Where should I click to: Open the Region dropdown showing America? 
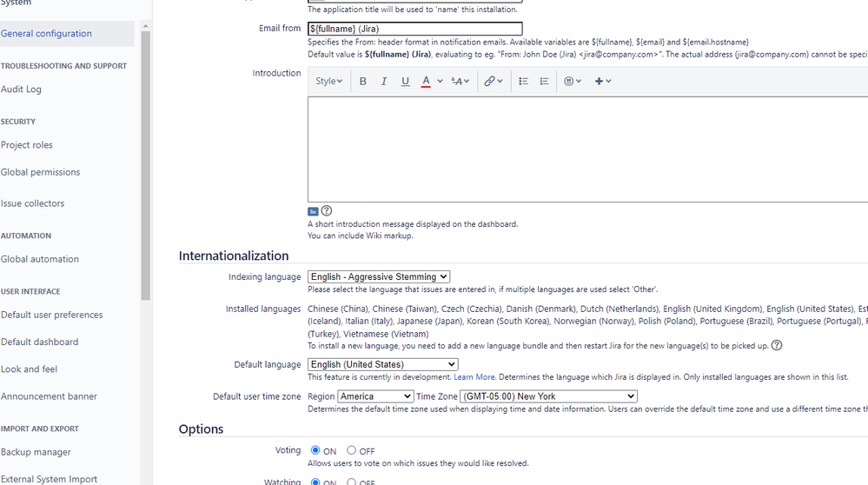click(375, 396)
